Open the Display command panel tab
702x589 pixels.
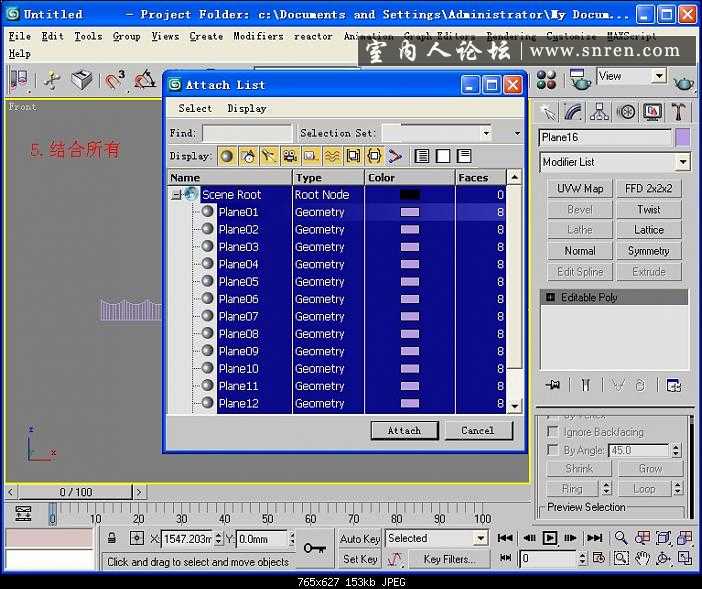[x=652, y=112]
